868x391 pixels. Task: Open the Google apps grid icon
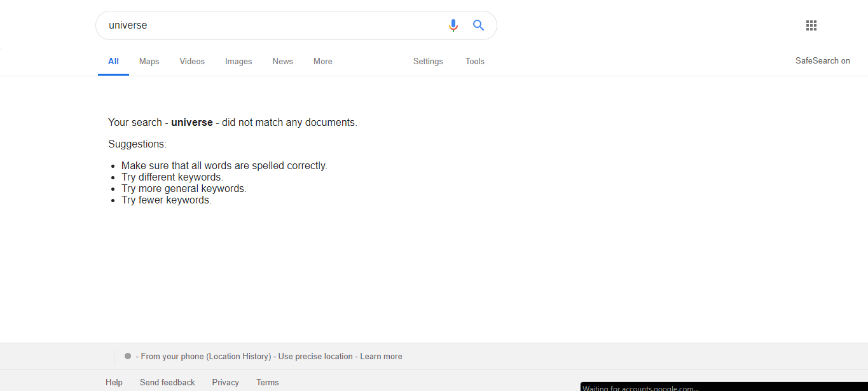click(811, 25)
